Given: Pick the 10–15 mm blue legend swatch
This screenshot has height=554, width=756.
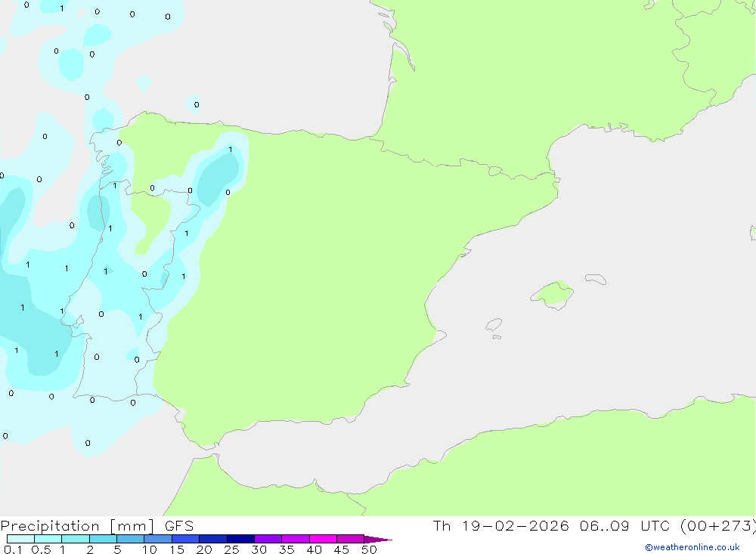Looking at the screenshot, I should coord(158,539).
